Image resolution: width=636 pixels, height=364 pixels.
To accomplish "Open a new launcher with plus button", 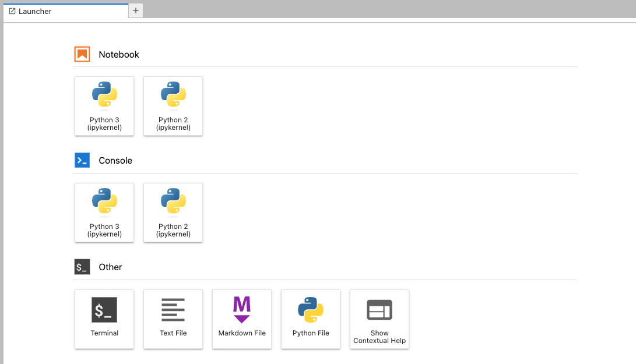I will click(136, 11).
